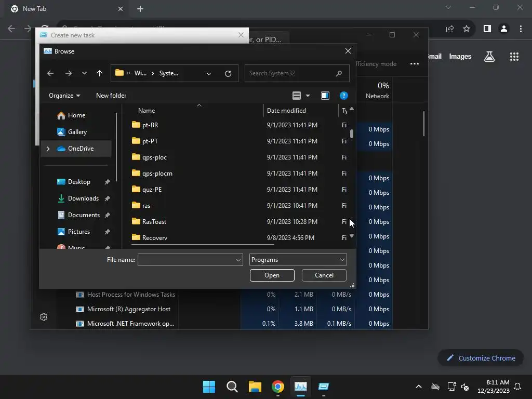
Task: Open help in Browse dialog
Action: point(344,96)
